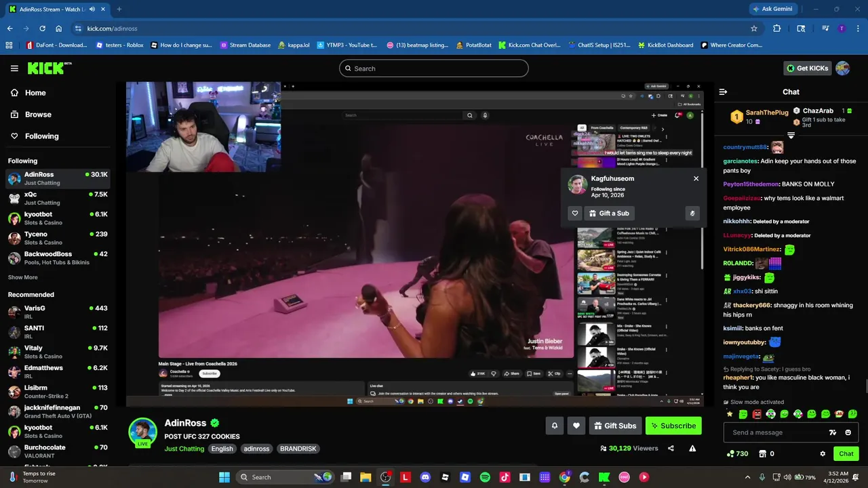This screenshot has width=868, height=488.
Task: Open xQc channel in Following list
Action: [x=58, y=198]
